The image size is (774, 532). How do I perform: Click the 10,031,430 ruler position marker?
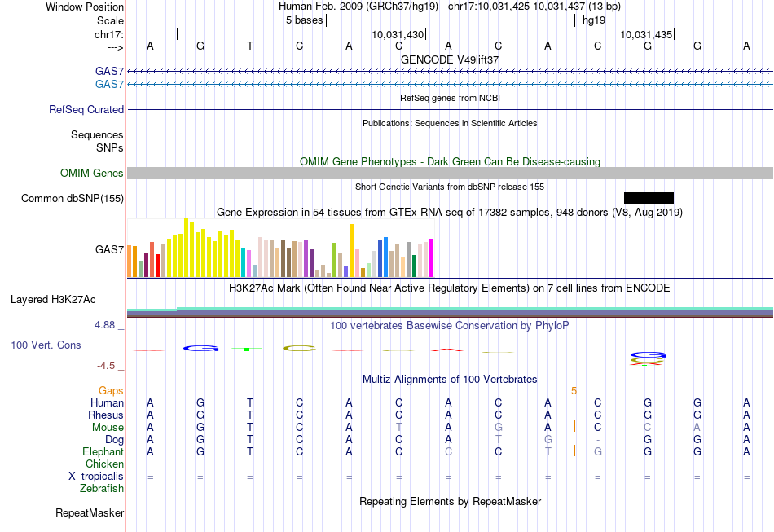(398, 34)
